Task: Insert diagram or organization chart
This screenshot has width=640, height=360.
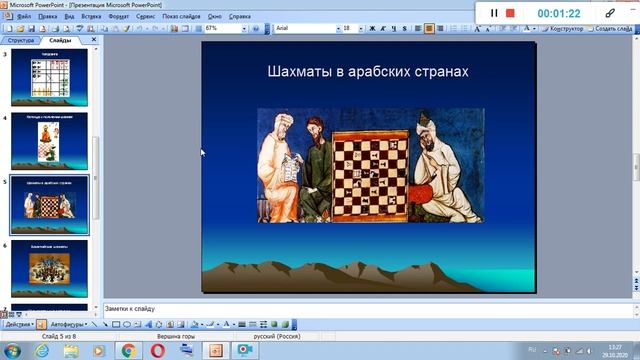Action: click(x=159, y=324)
